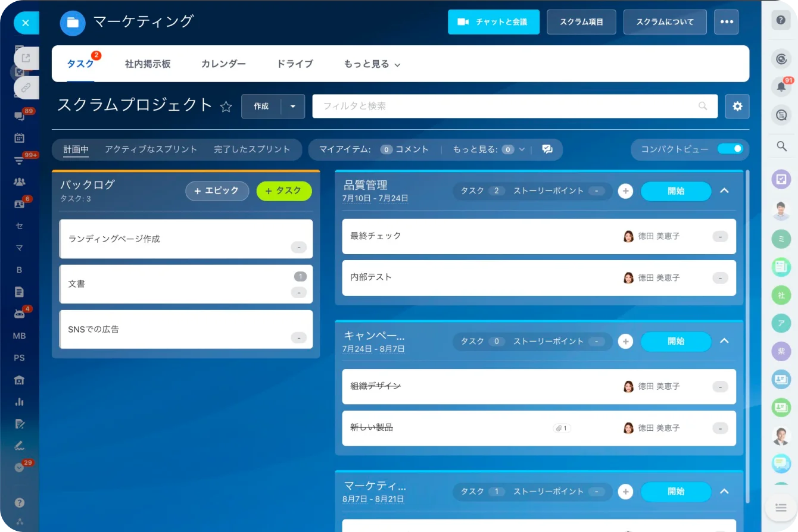798x532 pixels.
Task: Switch to the カレンダー tab
Action: coord(223,64)
